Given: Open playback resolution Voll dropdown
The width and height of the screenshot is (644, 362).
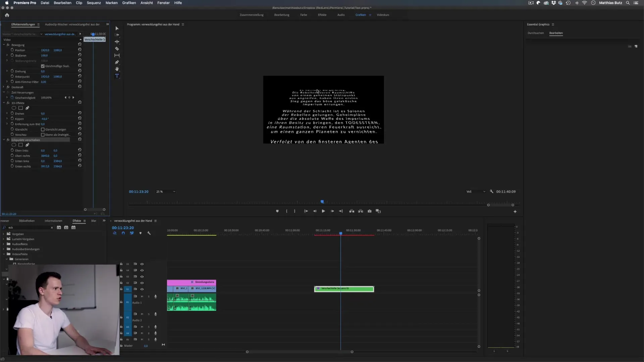Looking at the screenshot, I should click(476, 191).
